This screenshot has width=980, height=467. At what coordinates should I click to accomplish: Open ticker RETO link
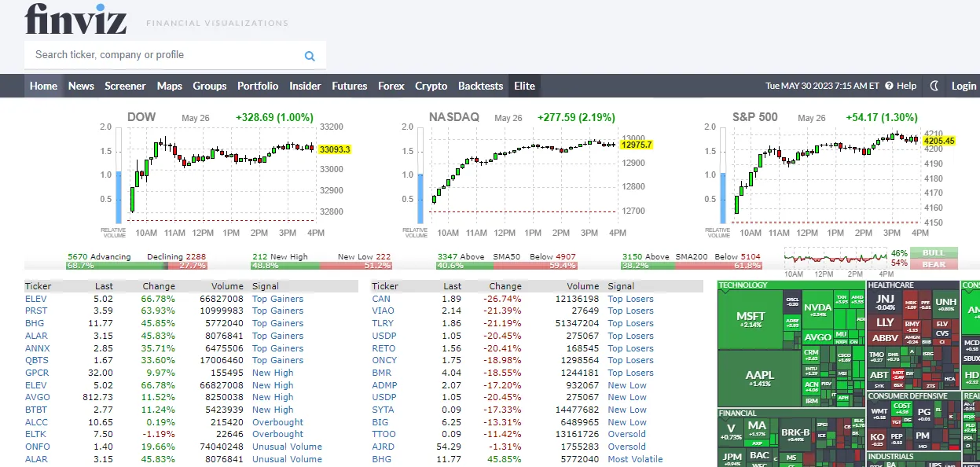(384, 348)
